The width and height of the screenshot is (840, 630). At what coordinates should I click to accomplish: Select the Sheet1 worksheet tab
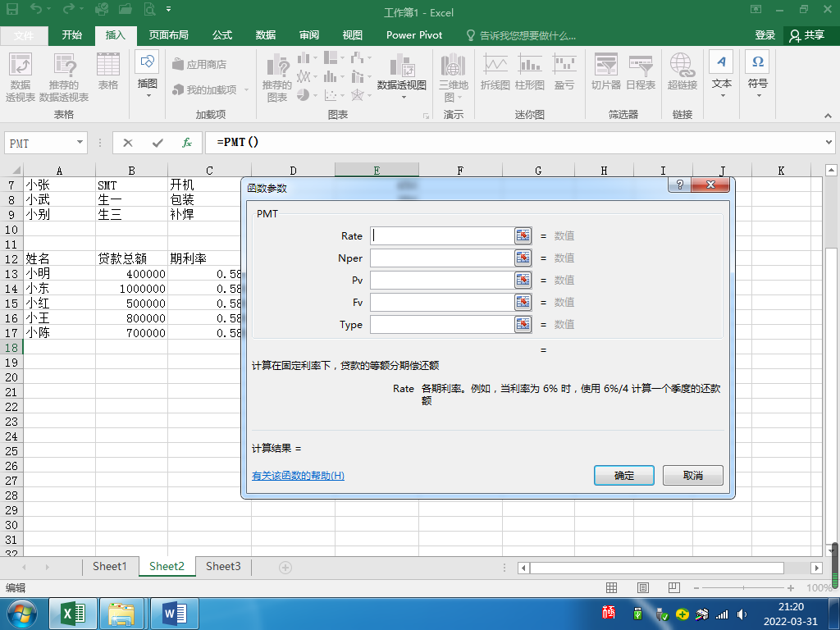point(109,566)
